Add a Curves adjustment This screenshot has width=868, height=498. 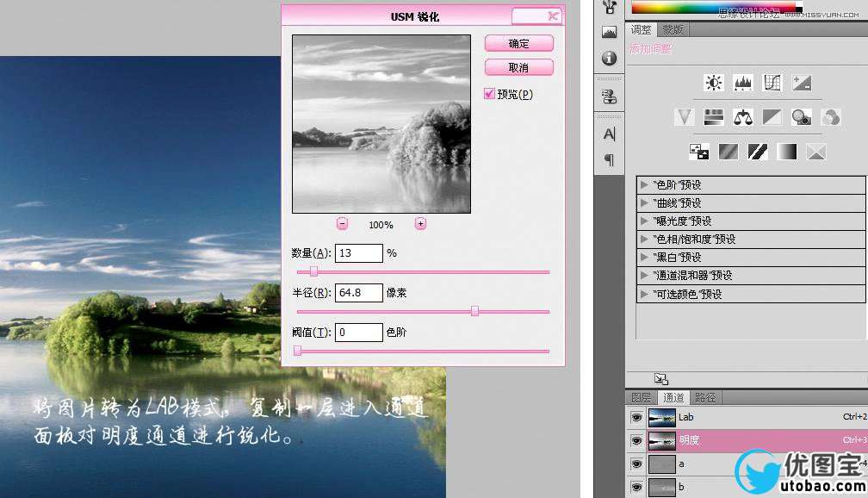[x=772, y=83]
